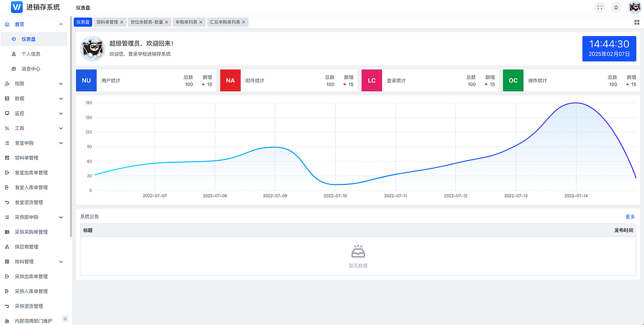Screen dimensions: 644x325
Task: Open 更多 link in 系统公告
Action: pos(630,217)
